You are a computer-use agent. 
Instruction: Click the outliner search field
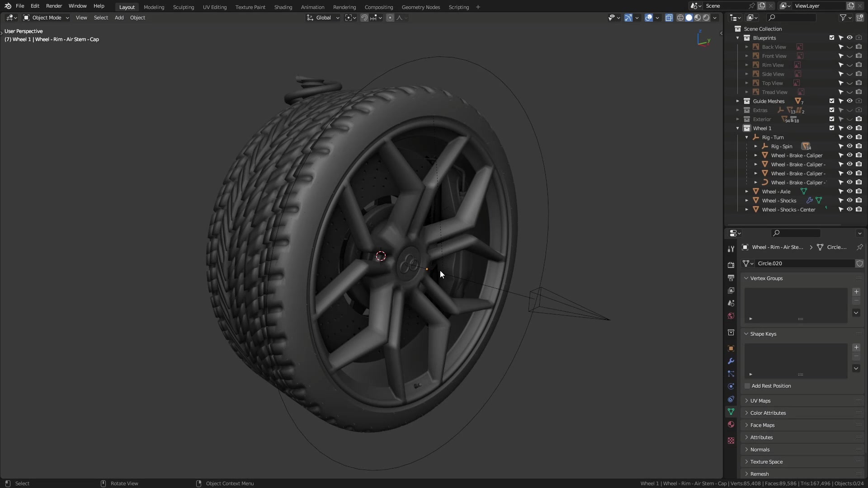pos(792,18)
